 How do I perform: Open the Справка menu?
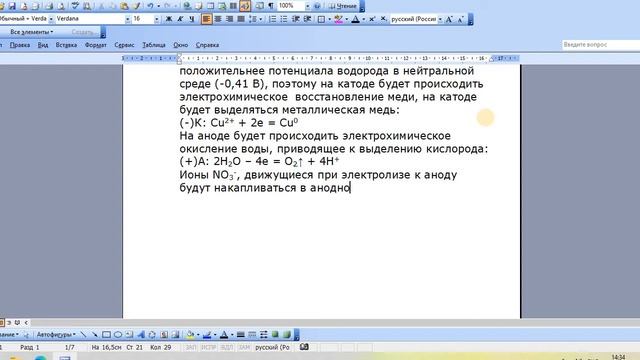click(207, 45)
